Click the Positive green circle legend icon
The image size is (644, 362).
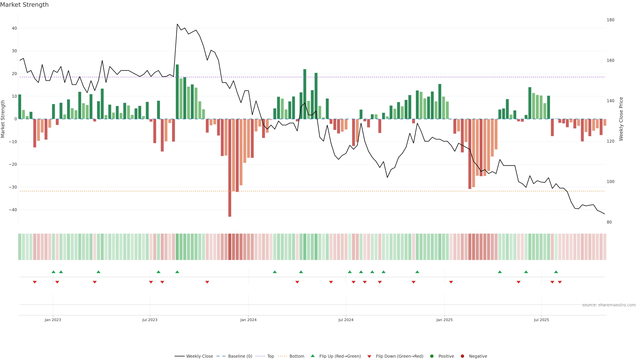click(432, 356)
